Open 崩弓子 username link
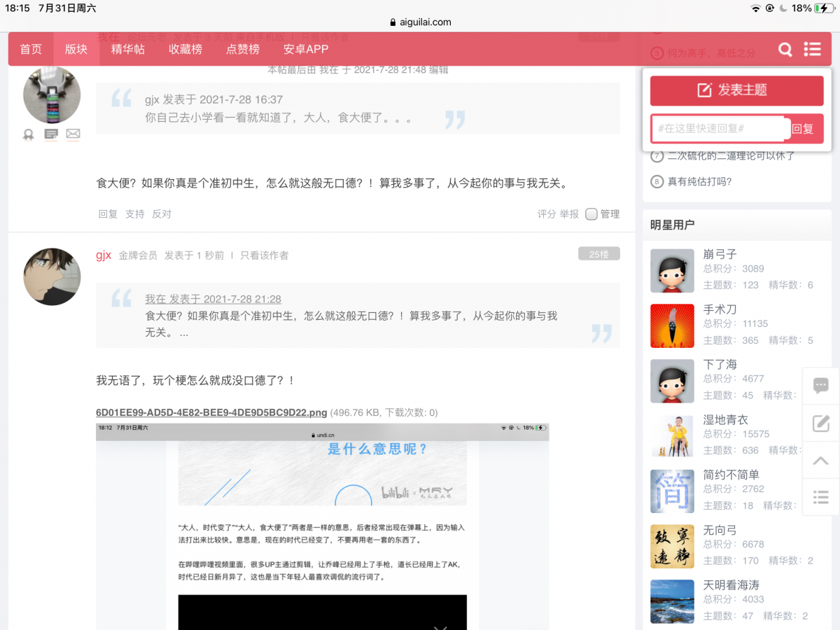The width and height of the screenshot is (840, 630). pos(720,254)
